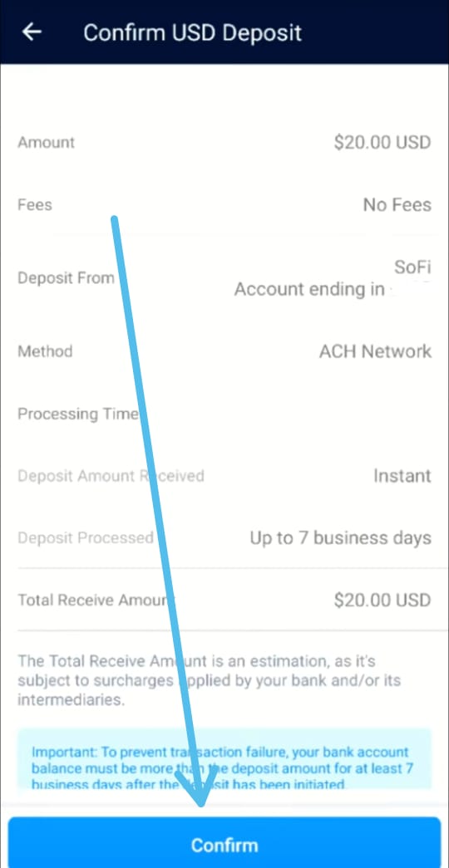The width and height of the screenshot is (449, 868).
Task: Select the Deposit From label
Action: click(x=66, y=277)
